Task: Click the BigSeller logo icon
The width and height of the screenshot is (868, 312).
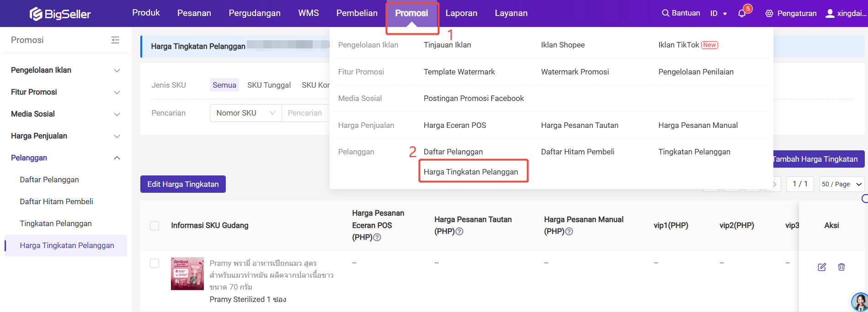Action: [x=36, y=14]
